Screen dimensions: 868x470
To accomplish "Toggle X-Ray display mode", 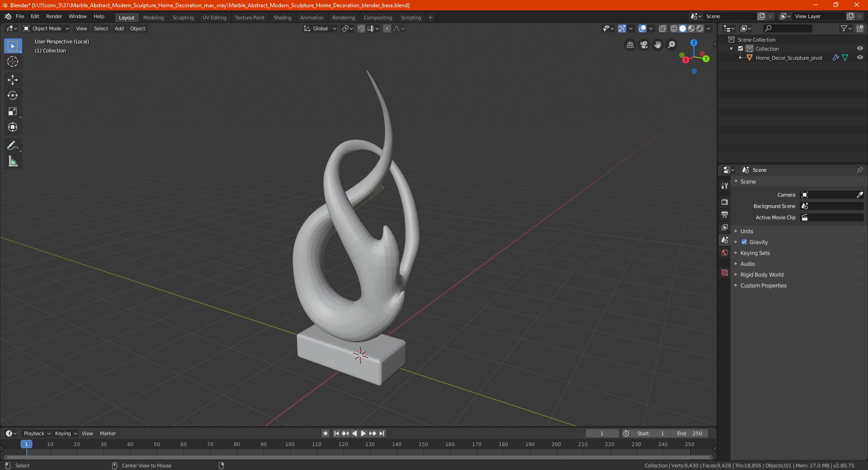I will click(x=663, y=28).
